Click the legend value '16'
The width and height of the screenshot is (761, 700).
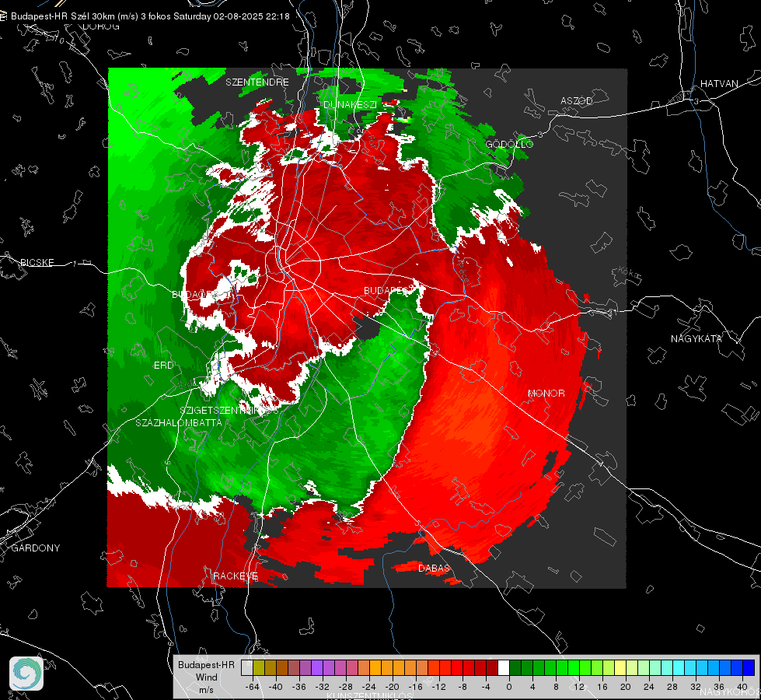[x=602, y=687]
